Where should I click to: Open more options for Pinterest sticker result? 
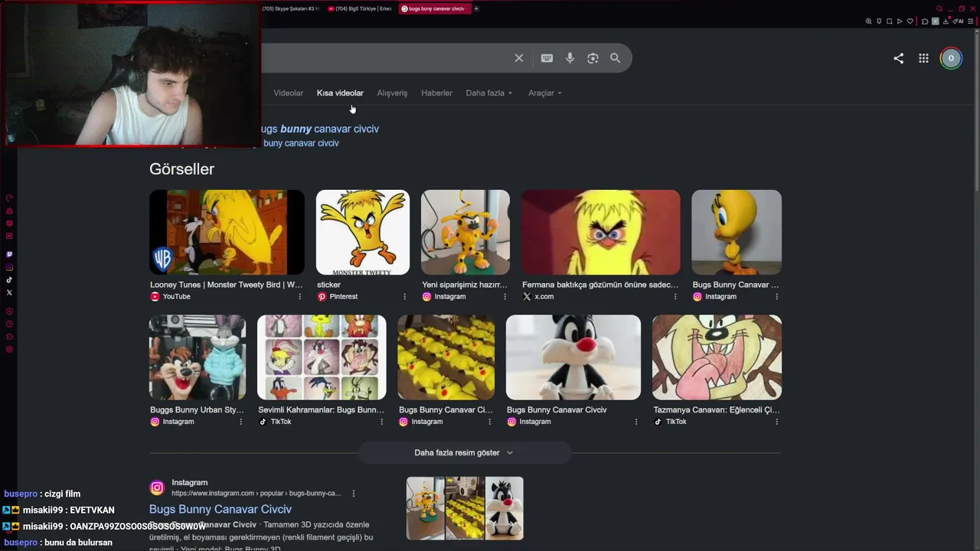[x=404, y=297]
